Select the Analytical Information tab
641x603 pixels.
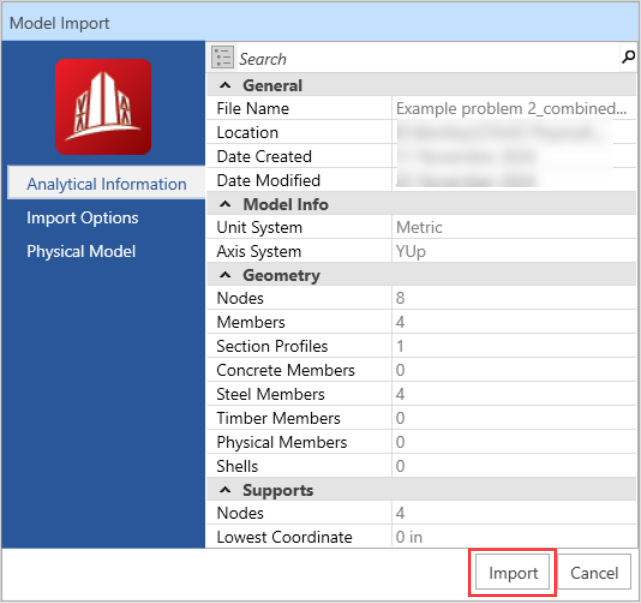[106, 184]
